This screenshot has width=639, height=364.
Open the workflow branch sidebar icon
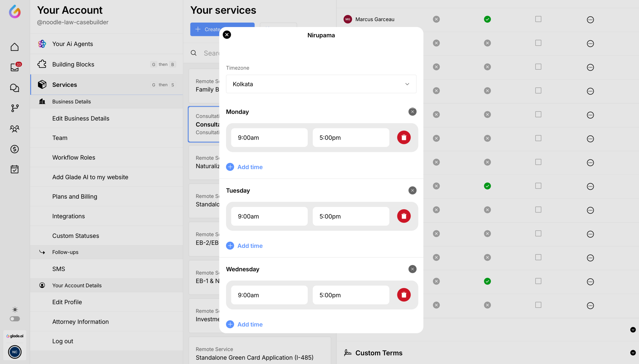(x=15, y=108)
